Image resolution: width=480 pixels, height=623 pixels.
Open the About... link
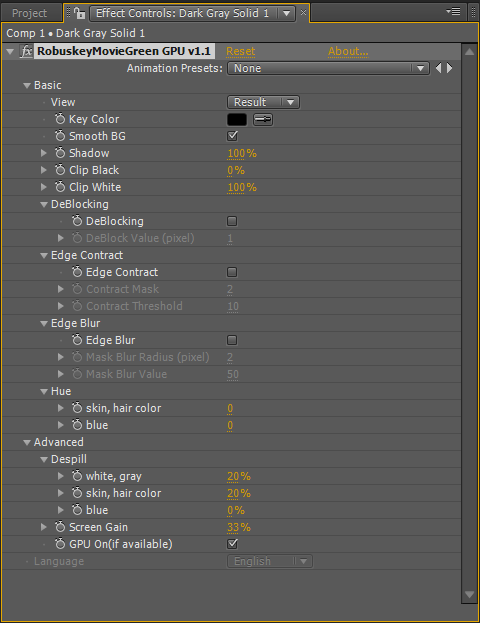click(348, 51)
